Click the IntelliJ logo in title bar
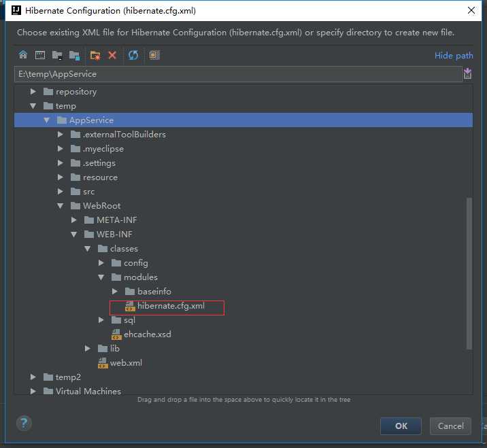Viewport: 487px width, 448px height. tap(16, 10)
